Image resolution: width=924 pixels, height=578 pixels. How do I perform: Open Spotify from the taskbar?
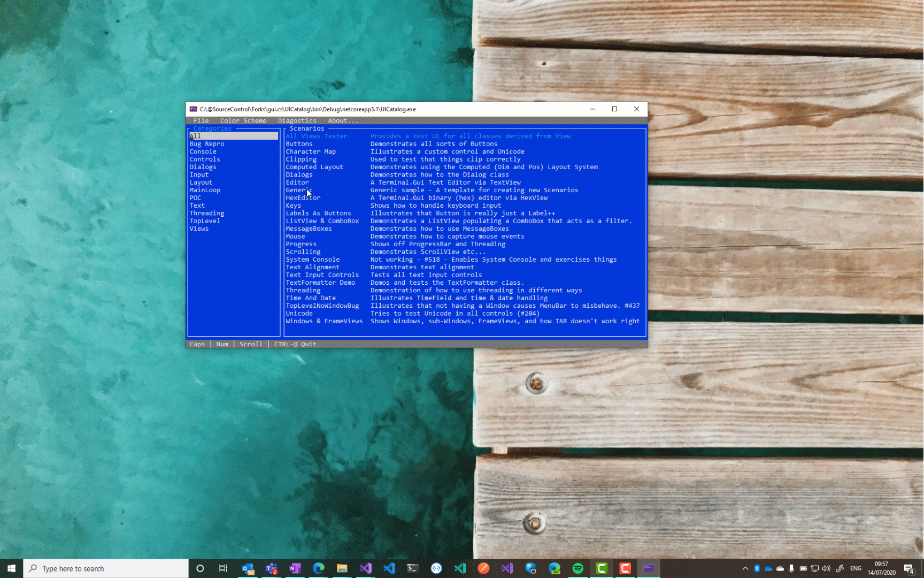pos(577,568)
